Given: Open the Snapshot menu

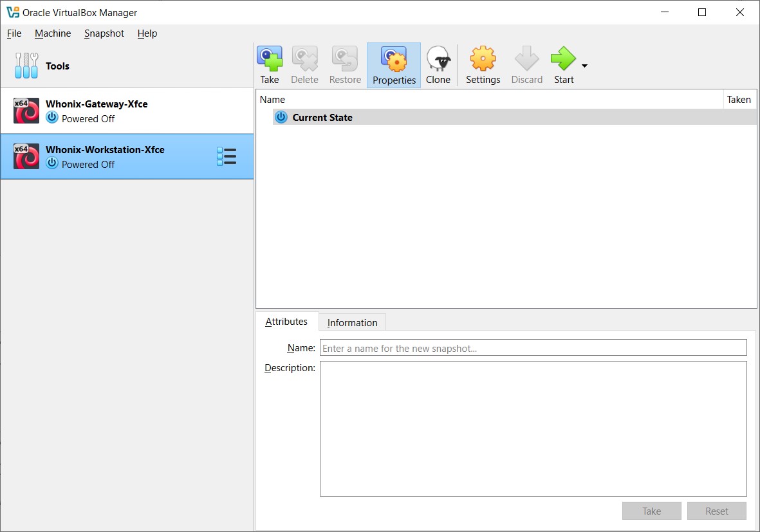Looking at the screenshot, I should pos(104,33).
